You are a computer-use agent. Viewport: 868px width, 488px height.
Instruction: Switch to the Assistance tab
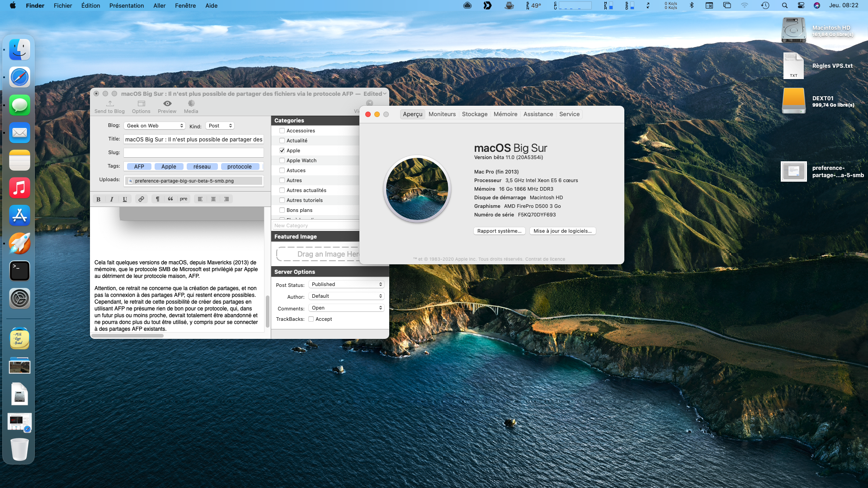538,114
